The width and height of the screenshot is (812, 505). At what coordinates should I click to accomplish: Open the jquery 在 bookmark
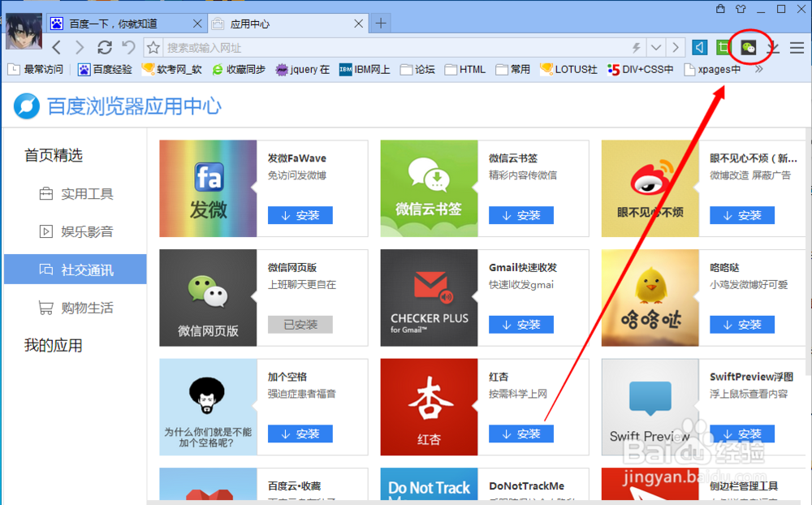303,69
